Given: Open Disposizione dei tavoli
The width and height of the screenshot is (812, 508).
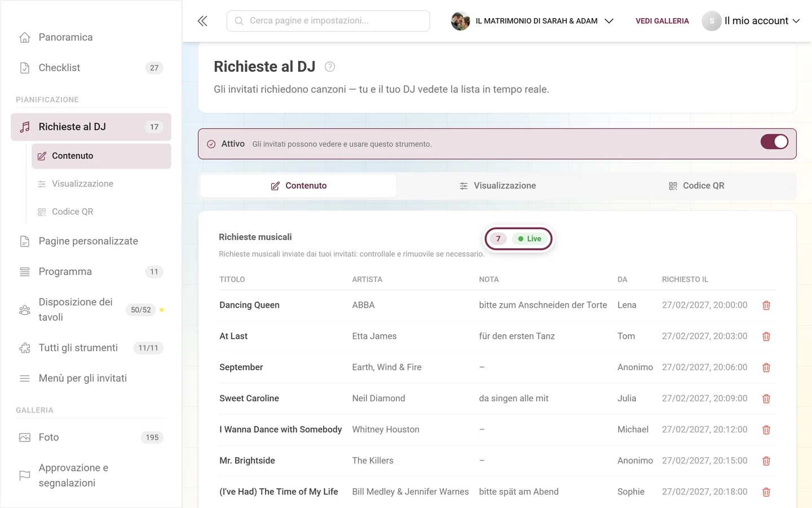Looking at the screenshot, I should tap(91, 309).
